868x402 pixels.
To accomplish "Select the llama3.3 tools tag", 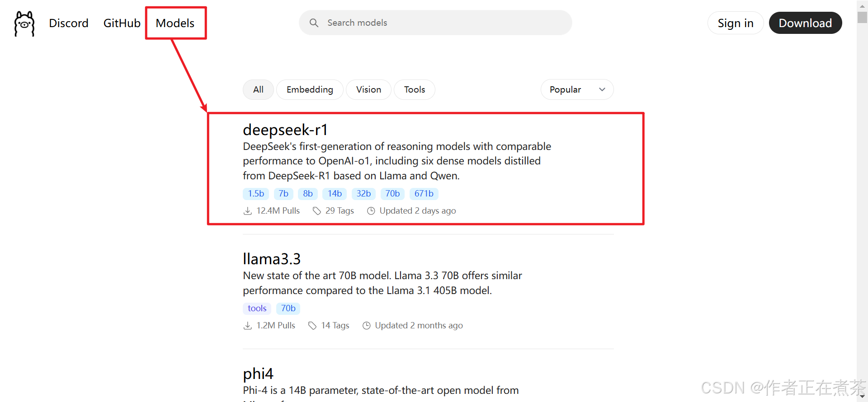I will pyautogui.click(x=257, y=309).
